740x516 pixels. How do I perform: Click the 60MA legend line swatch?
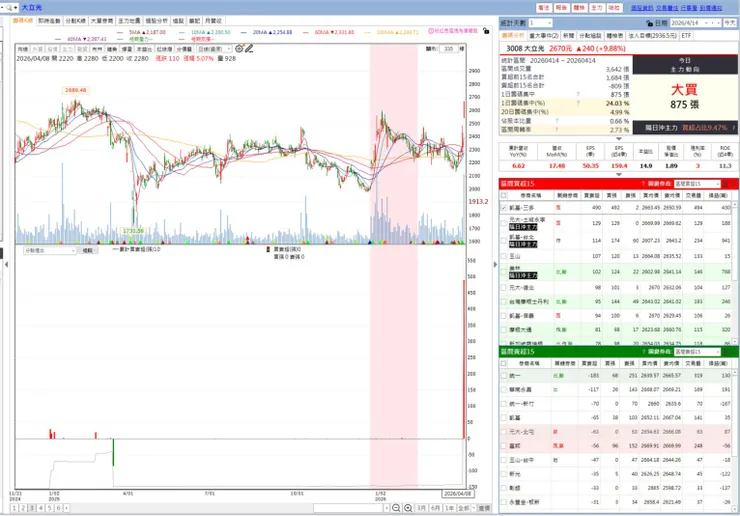[306, 33]
